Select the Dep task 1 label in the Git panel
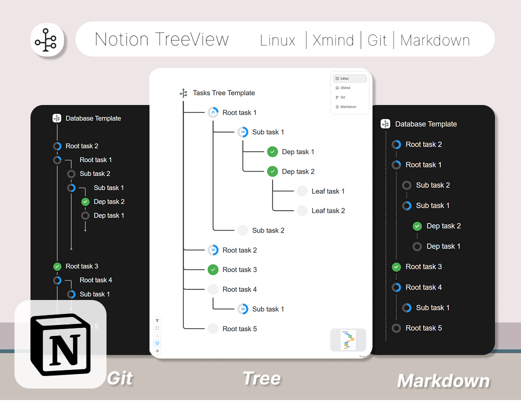The width and height of the screenshot is (521, 420). (x=109, y=215)
